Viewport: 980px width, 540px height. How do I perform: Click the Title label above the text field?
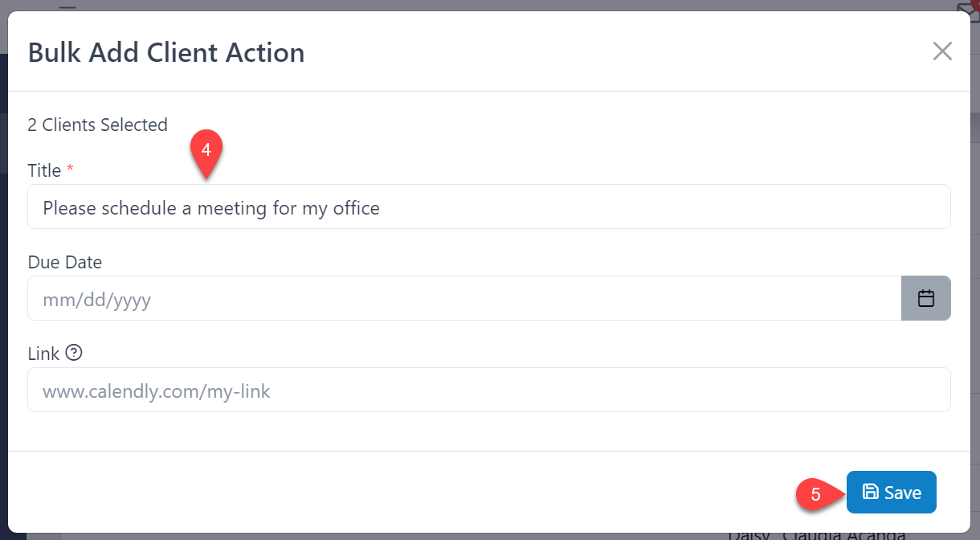pyautogui.click(x=44, y=170)
